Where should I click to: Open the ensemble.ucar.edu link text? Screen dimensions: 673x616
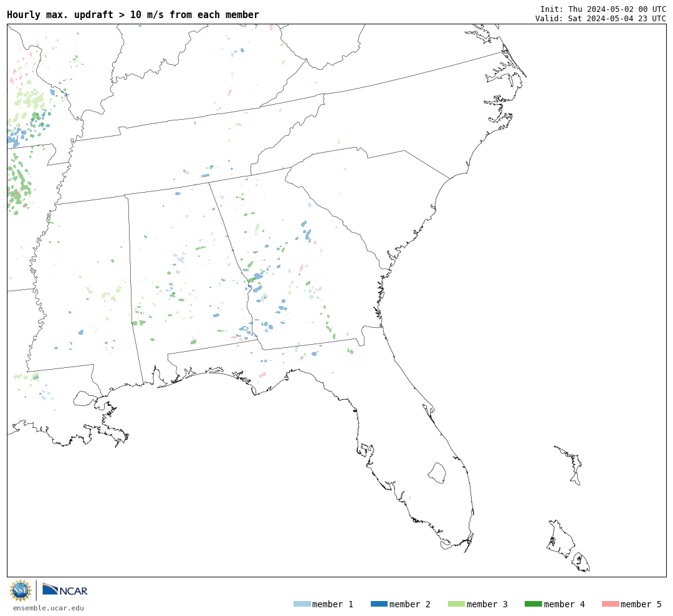click(49, 608)
